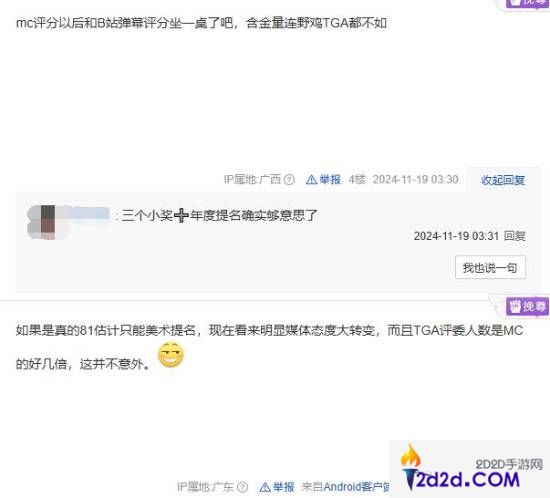550x498 pixels.
Task: Click the post text starting with mc评分以后
Action: coord(201,23)
